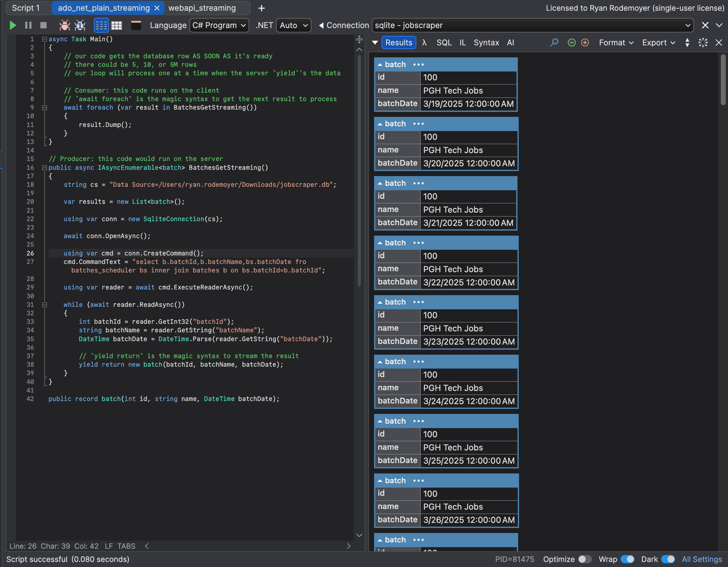Viewport: 728px width, 567px height.
Task: Open the lambda output tab
Action: click(x=424, y=43)
